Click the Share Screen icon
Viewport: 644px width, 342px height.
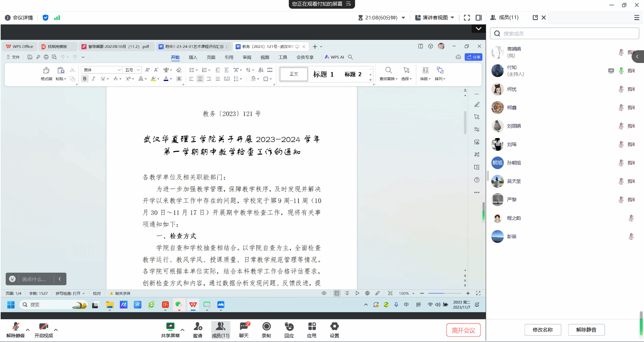coord(170,327)
